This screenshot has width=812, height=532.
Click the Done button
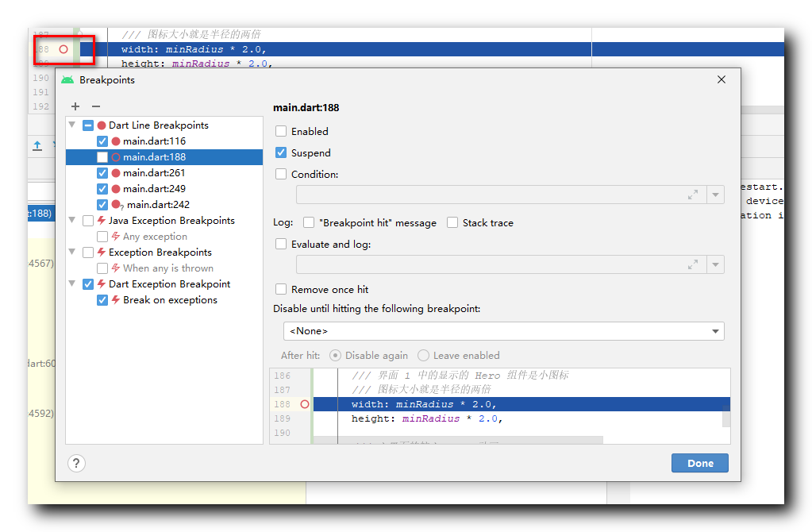coord(699,463)
